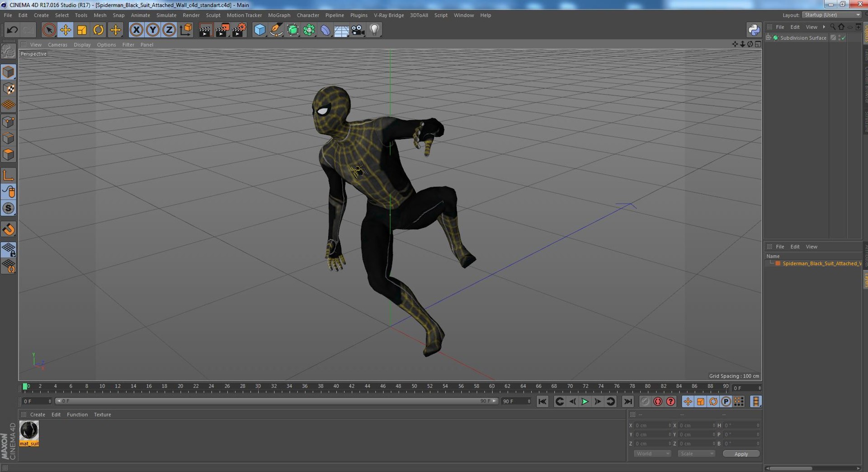Open the V-Ray Bridge menu
The image size is (868, 472).
389,15
